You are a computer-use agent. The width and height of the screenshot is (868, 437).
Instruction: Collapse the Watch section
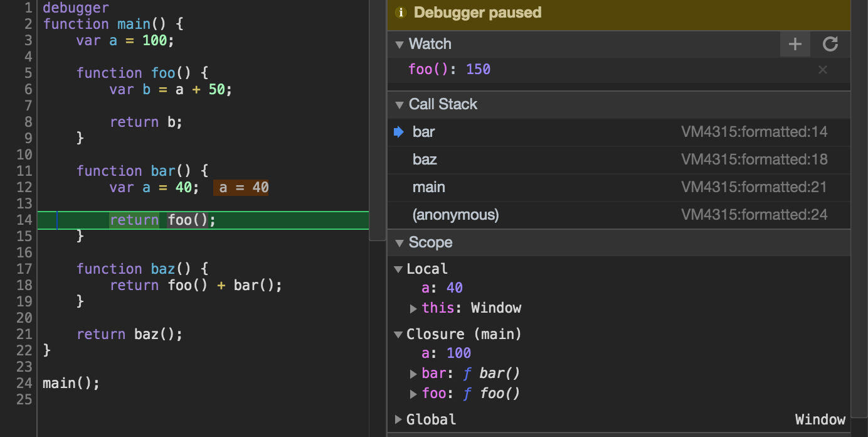pos(399,44)
